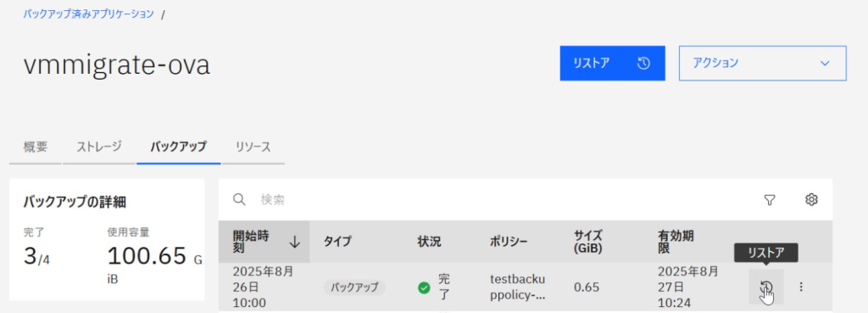Screen dimensions: 868x313
Task: Select the リソース tab
Action: [x=253, y=148]
